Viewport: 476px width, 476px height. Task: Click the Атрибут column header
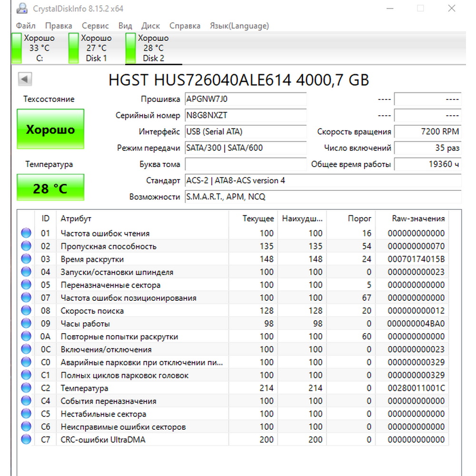click(142, 218)
